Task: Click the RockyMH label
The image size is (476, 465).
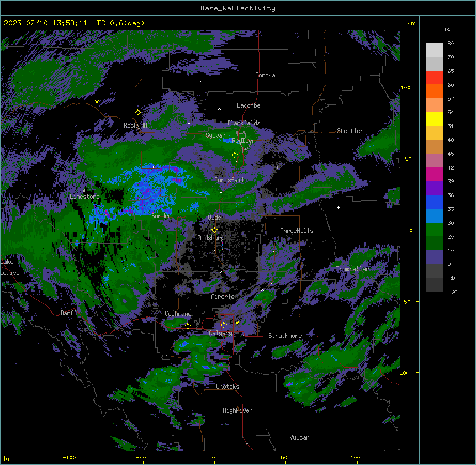Action: click(x=135, y=125)
